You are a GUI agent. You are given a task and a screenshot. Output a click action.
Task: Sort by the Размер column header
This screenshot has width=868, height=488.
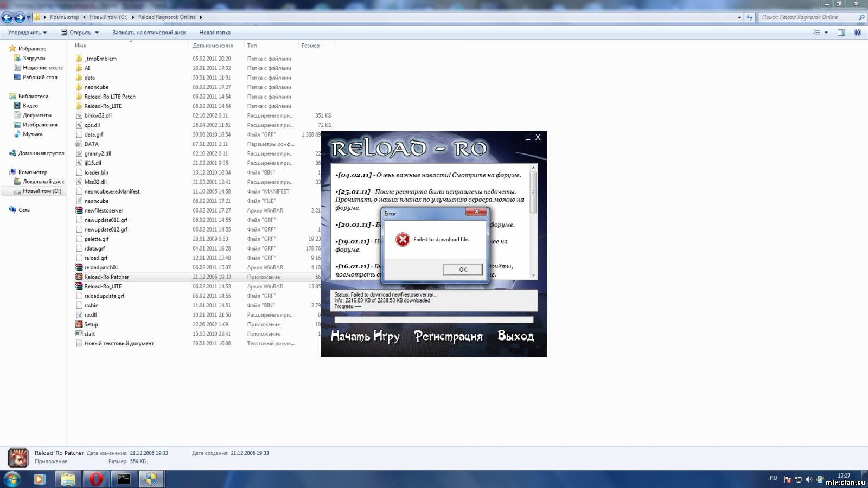[310, 46]
